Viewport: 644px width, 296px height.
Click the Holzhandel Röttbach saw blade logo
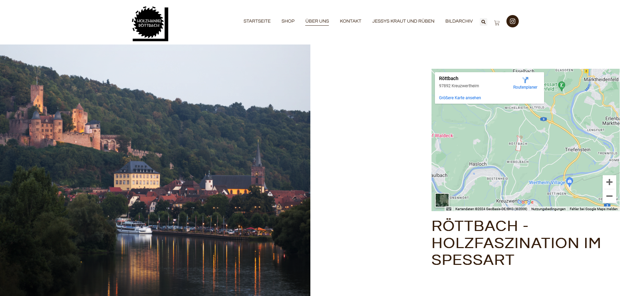[x=150, y=24]
